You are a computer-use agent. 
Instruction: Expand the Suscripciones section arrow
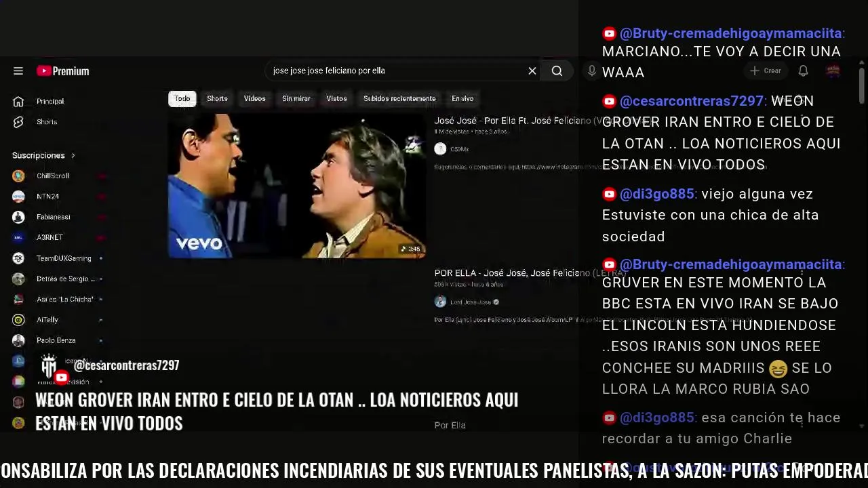[73, 156]
